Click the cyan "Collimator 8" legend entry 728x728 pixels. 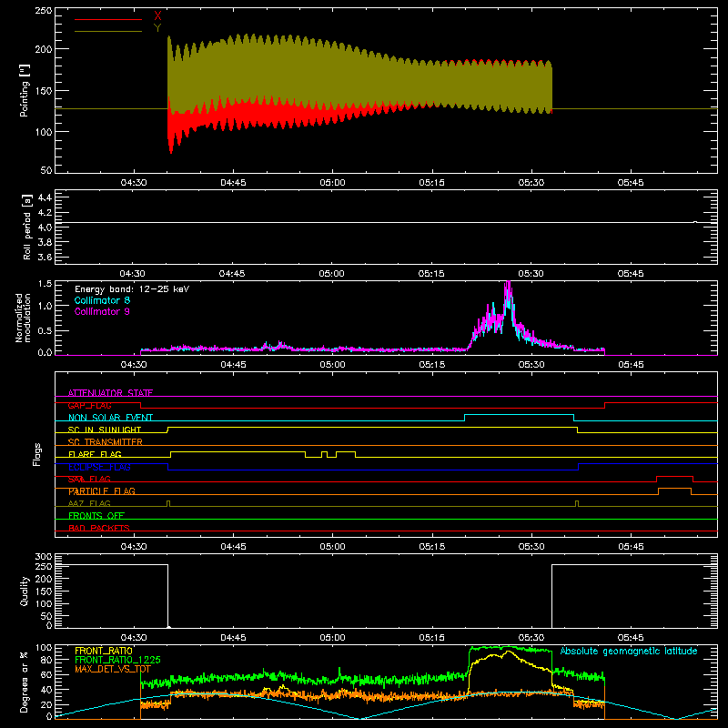tap(102, 300)
